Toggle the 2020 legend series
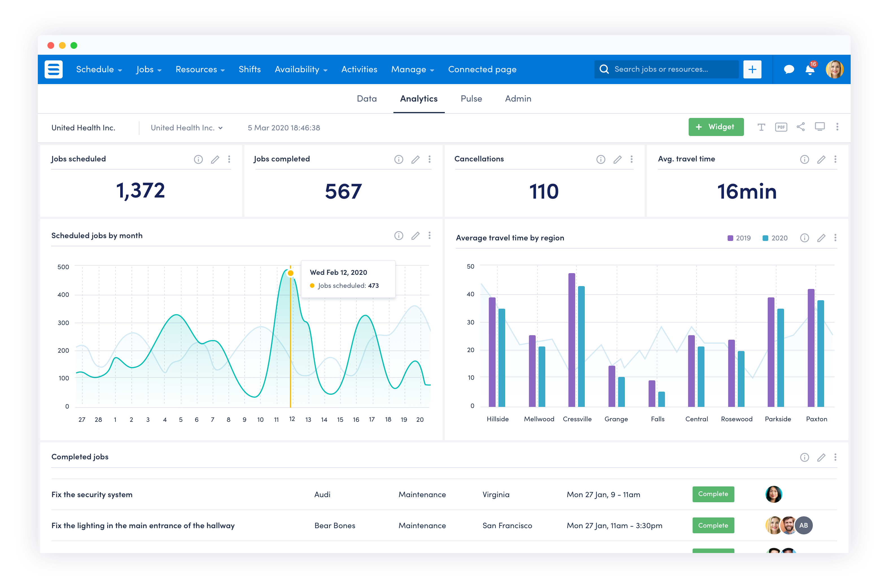 (x=775, y=238)
